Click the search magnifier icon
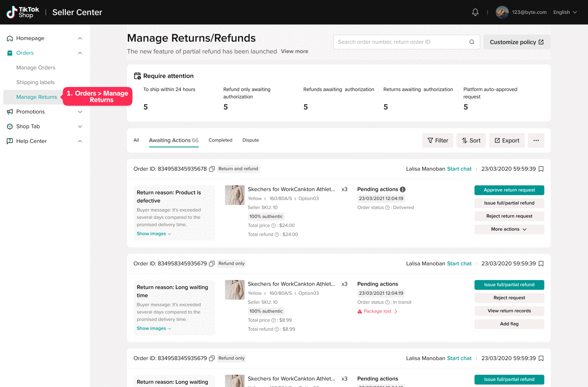 [x=472, y=42]
